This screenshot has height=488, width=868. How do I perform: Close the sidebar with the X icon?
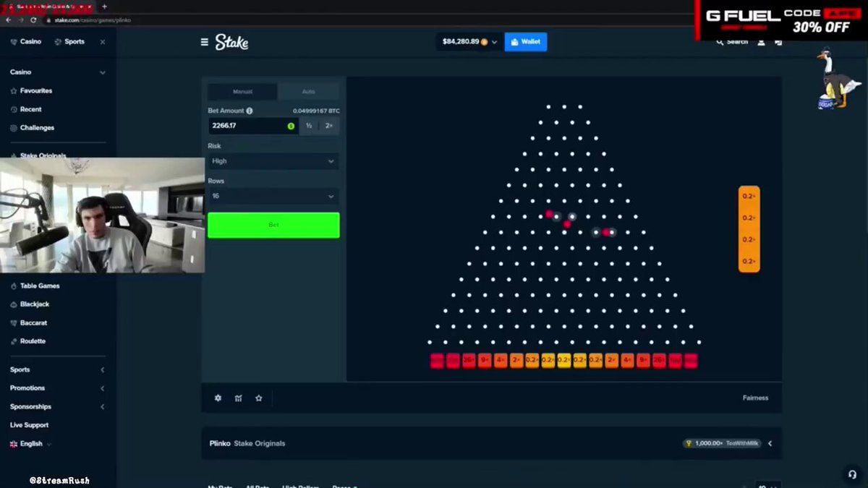click(x=103, y=42)
